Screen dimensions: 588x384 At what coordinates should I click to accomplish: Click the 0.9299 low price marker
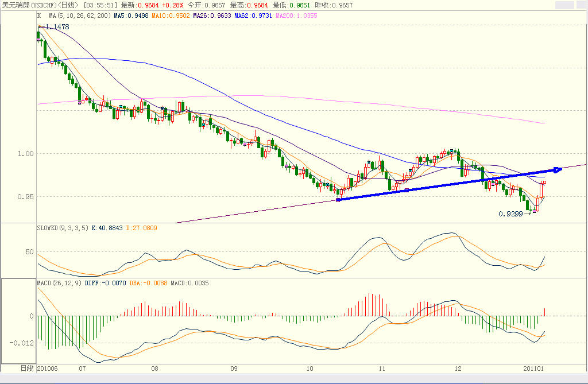click(510, 214)
